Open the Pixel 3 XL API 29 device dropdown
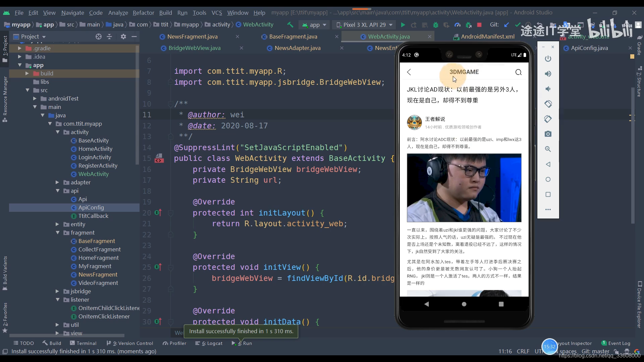The height and width of the screenshot is (362, 644). [x=364, y=25]
